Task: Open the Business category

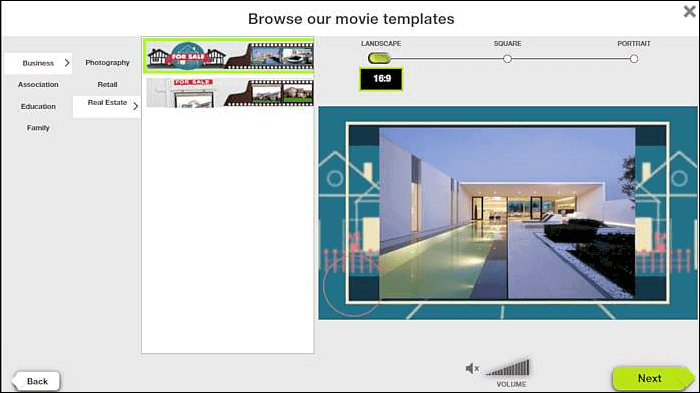Action: (38, 63)
